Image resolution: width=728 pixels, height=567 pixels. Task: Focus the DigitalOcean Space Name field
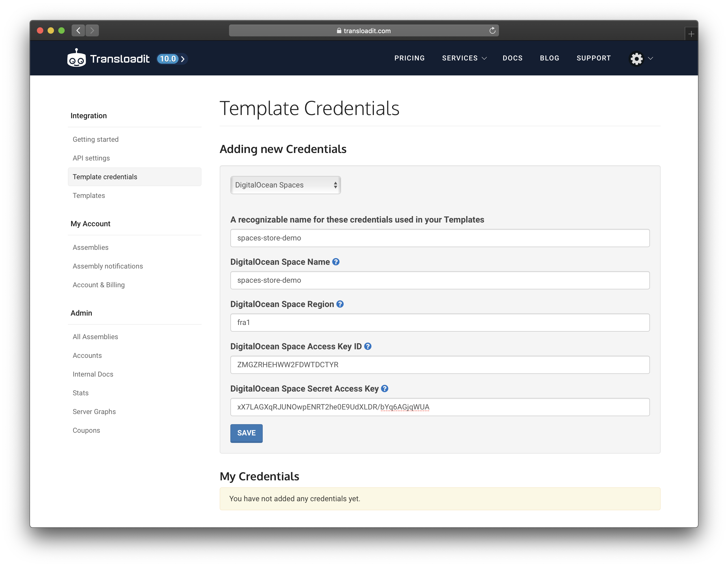pyautogui.click(x=440, y=280)
